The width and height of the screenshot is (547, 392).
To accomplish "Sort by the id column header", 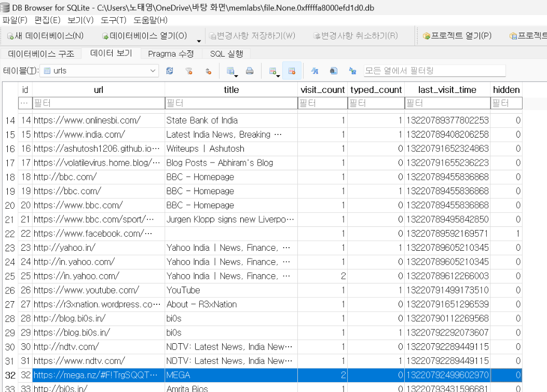I will (25, 90).
